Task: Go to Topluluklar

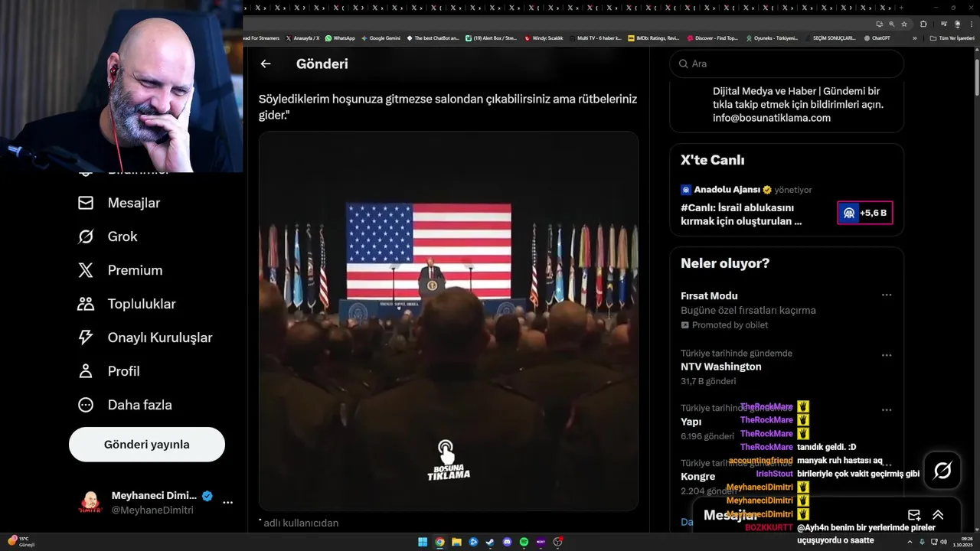Action: (127, 304)
